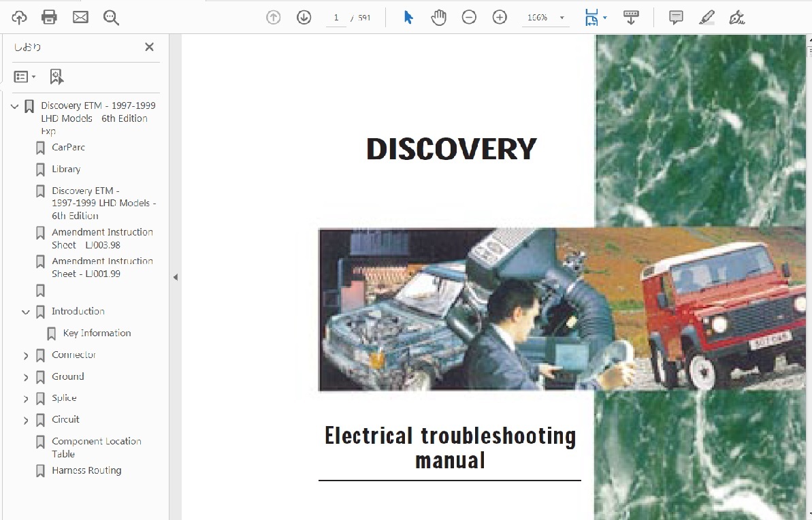Zoom out with minus icon
Image resolution: width=812 pixels, height=520 pixels.
(x=469, y=18)
